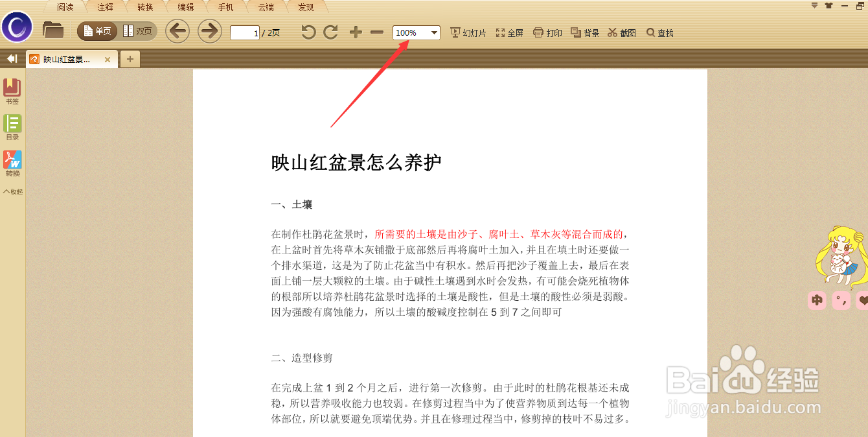Screen dimensions: 868x437
Task: Go to the next page arrow
Action: coord(210,30)
